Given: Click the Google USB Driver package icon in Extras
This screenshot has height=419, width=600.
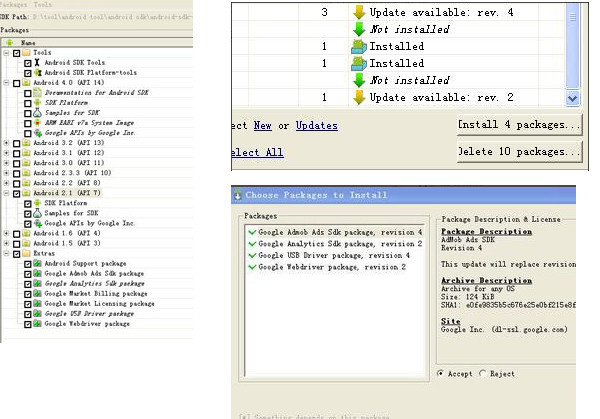Looking at the screenshot, I should (x=38, y=313).
